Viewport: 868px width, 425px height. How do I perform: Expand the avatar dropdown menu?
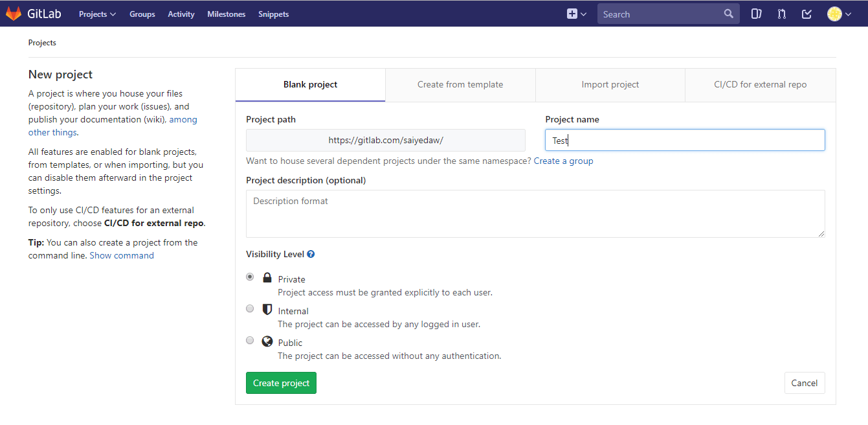point(847,14)
